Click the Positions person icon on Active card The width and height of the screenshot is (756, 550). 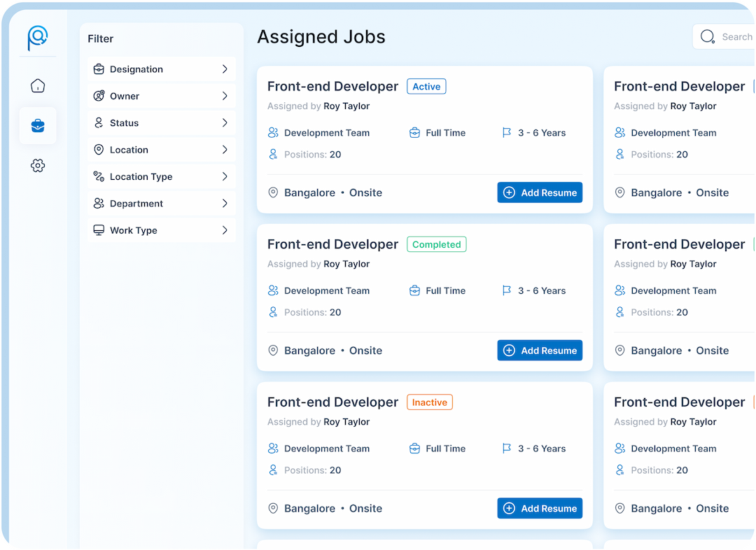(274, 154)
